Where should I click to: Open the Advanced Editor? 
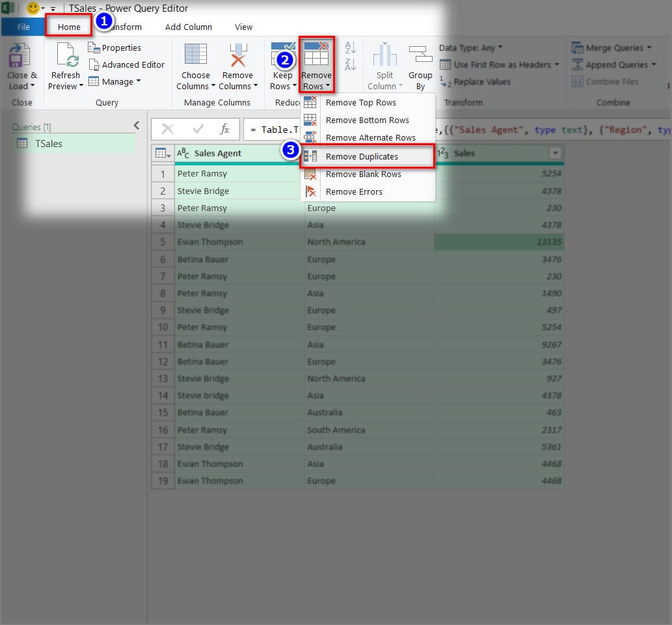point(128,64)
